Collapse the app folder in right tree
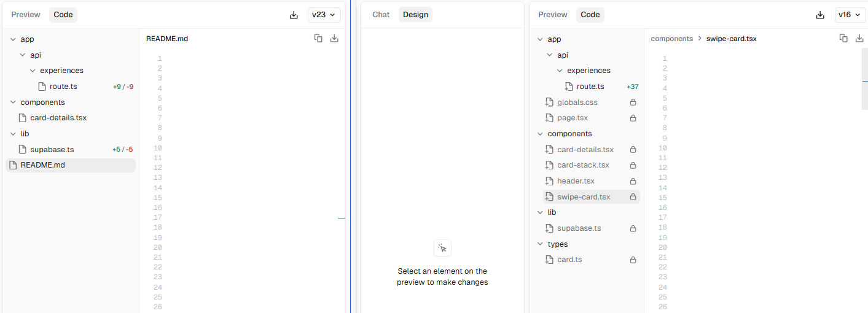Image resolution: width=868 pixels, height=313 pixels. (540, 39)
